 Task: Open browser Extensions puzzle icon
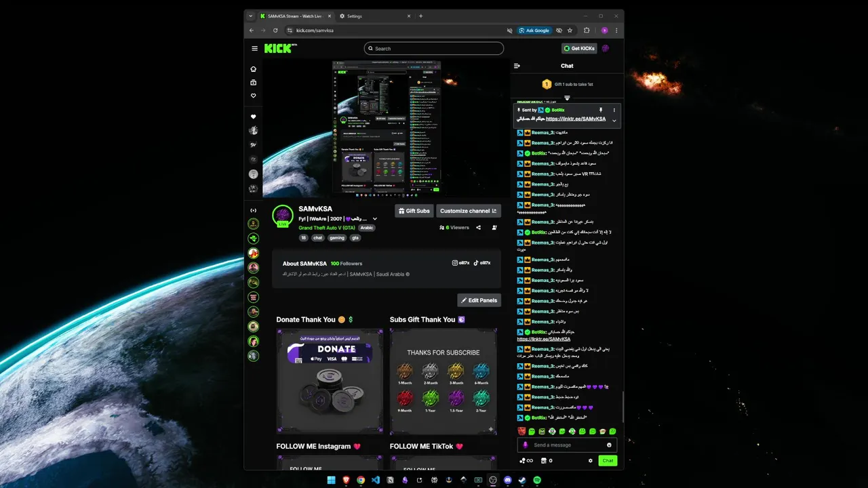tap(587, 30)
